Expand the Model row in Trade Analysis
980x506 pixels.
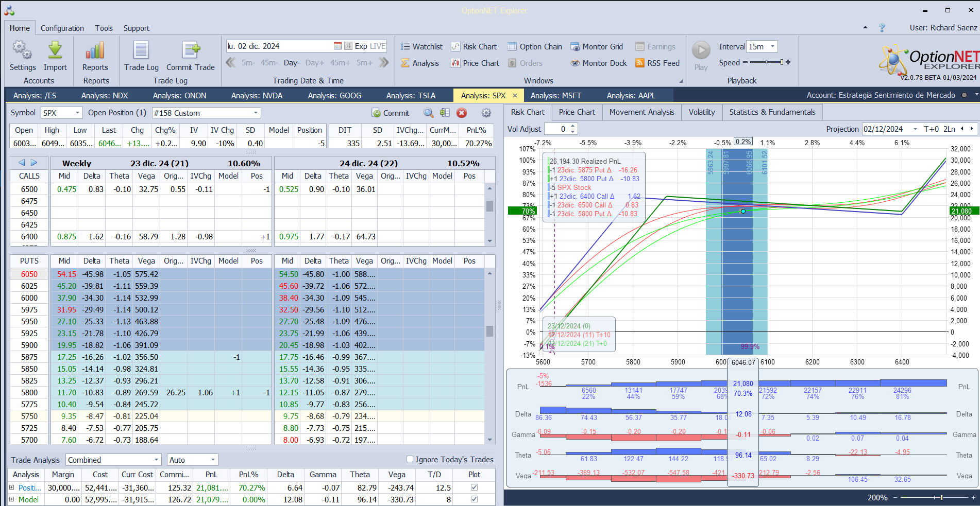click(x=12, y=499)
